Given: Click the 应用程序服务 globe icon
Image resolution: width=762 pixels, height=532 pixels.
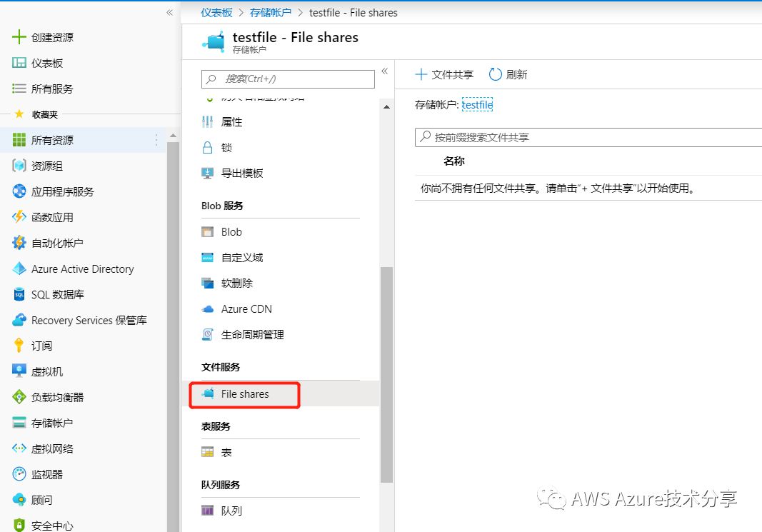Looking at the screenshot, I should [x=19, y=191].
